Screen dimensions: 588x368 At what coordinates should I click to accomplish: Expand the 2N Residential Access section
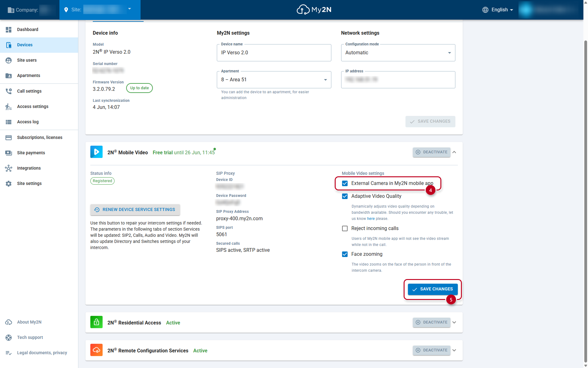[x=454, y=322]
